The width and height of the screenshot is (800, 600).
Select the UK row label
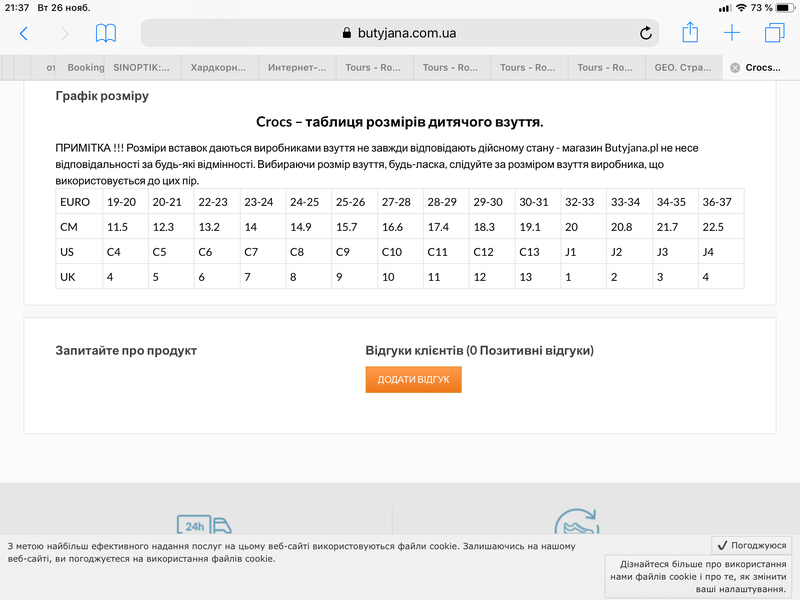coord(79,277)
